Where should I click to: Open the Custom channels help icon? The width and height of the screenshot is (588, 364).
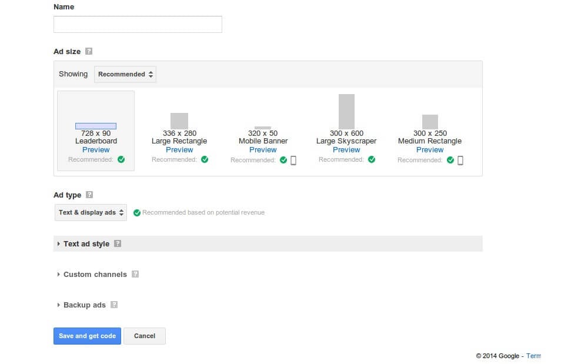135,274
